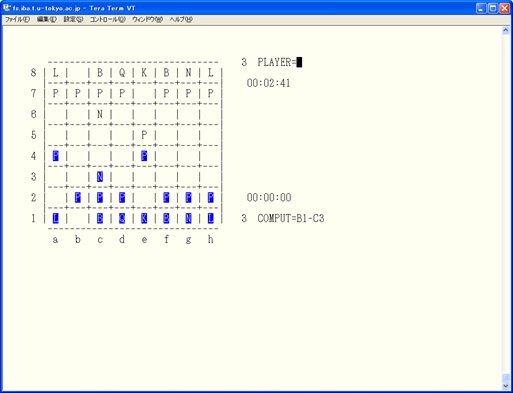The height and width of the screenshot is (393, 513).
Task: Click the rank label 5 beside the board
Action: click(33, 135)
